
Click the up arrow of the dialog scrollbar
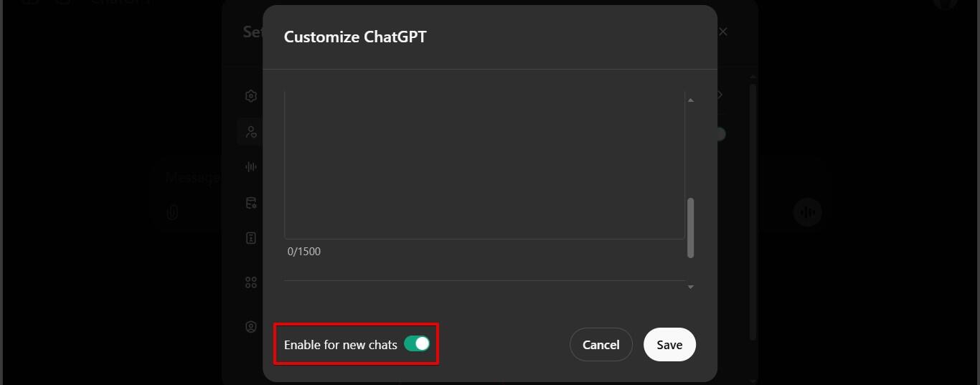click(x=691, y=100)
